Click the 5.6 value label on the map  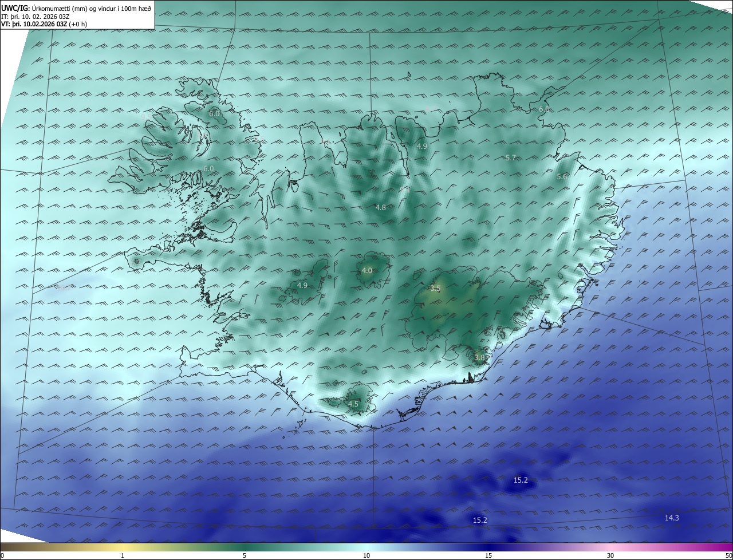coord(562,177)
